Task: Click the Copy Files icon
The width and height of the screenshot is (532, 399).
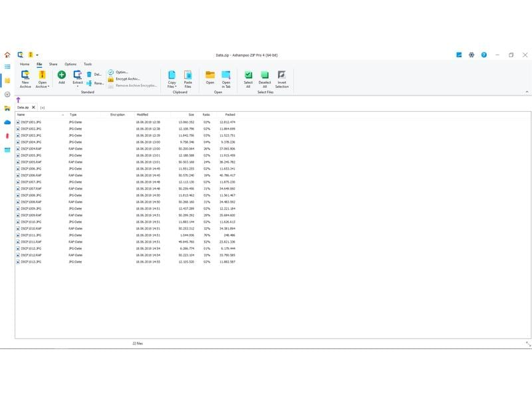Action: [x=172, y=74]
